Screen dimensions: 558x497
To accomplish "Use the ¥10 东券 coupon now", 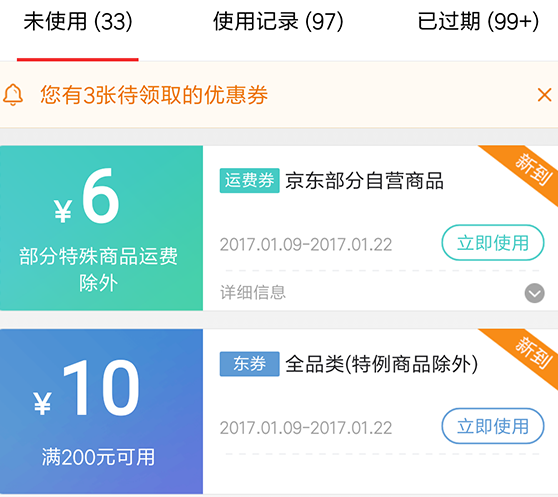I will [x=493, y=426].
